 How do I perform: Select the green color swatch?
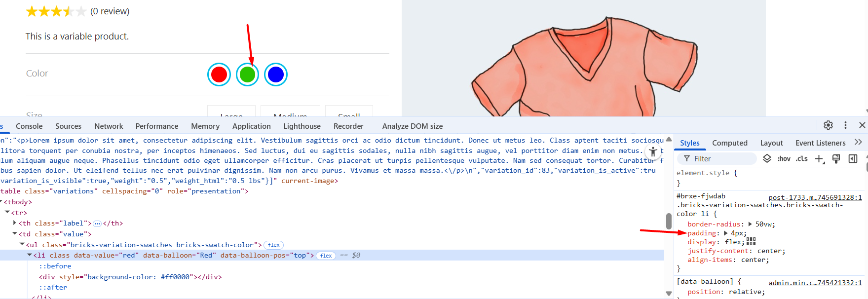247,75
